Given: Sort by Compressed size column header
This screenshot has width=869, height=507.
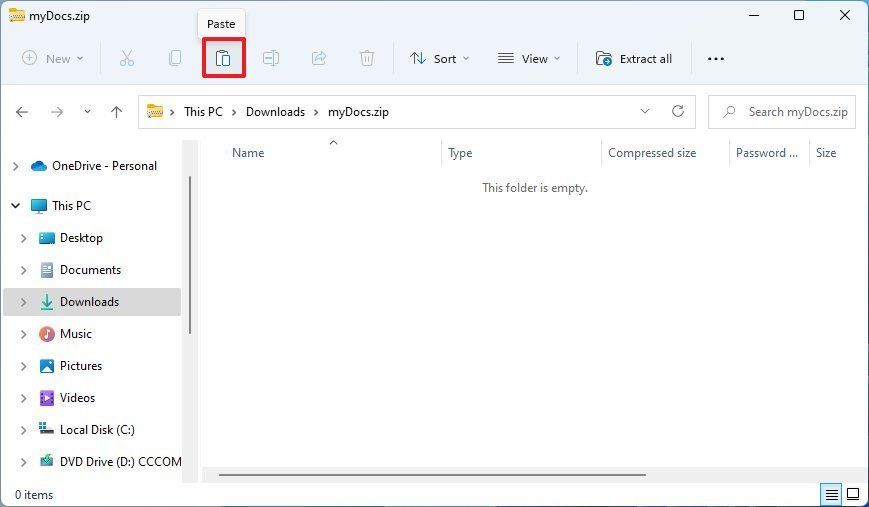Looking at the screenshot, I should click(652, 153).
